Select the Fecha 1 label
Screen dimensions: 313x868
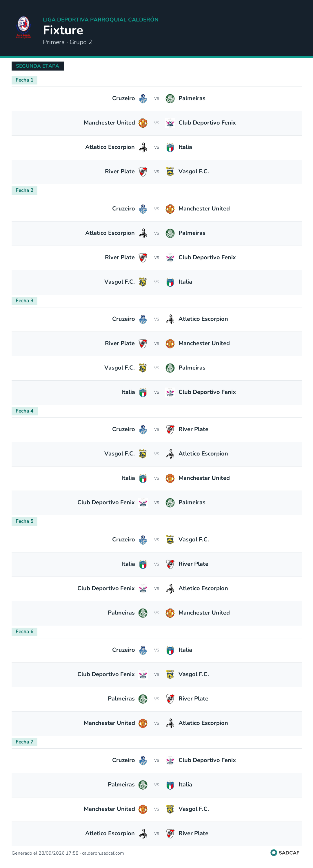pos(24,80)
